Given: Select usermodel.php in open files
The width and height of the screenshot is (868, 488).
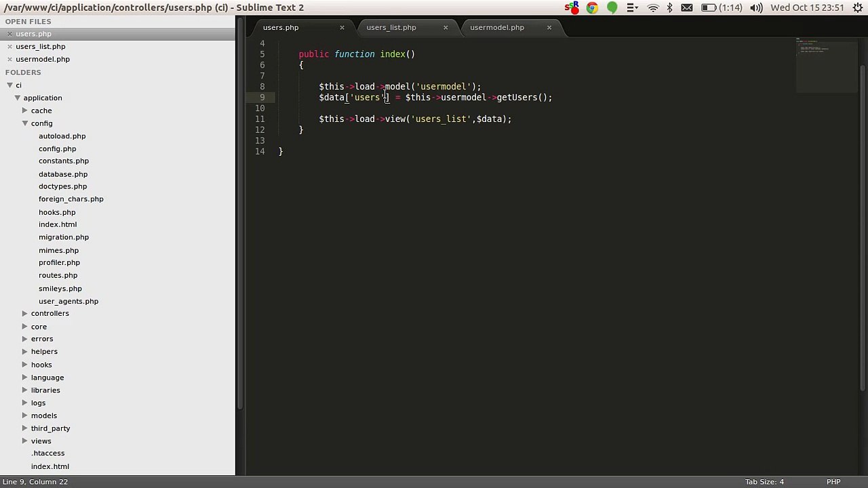Looking at the screenshot, I should tap(43, 60).
